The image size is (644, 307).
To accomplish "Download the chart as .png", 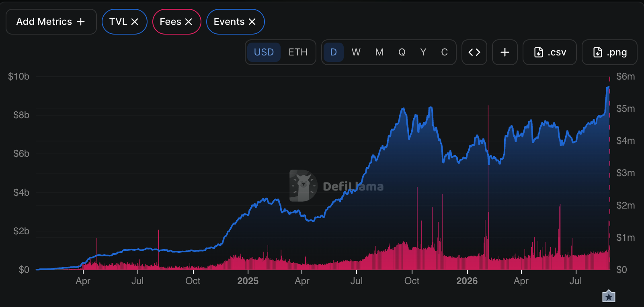I will point(609,52).
